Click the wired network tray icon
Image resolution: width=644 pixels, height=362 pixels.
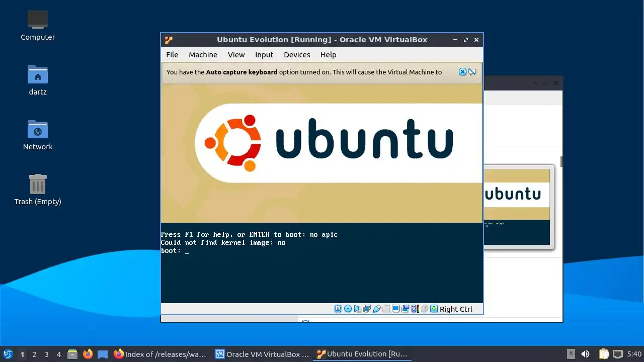click(x=617, y=354)
